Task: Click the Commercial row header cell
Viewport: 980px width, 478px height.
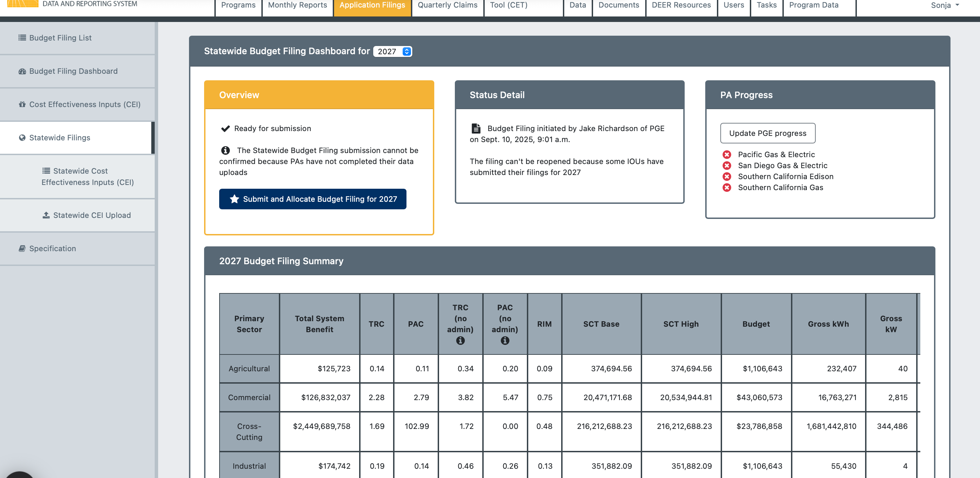Action: tap(249, 398)
